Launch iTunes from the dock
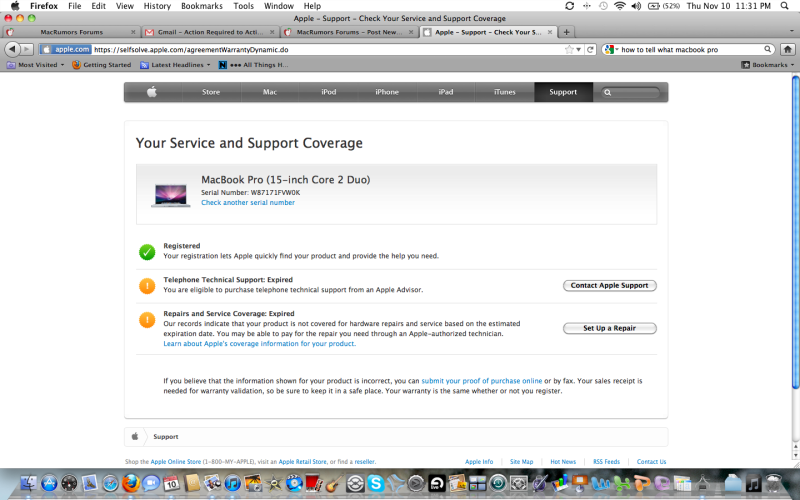Screen dimensions: 800x500 [232, 483]
